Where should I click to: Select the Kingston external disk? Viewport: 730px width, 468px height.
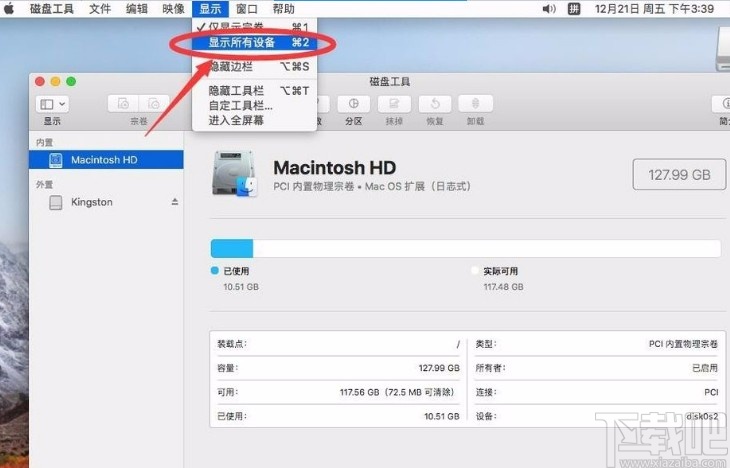[x=106, y=202]
